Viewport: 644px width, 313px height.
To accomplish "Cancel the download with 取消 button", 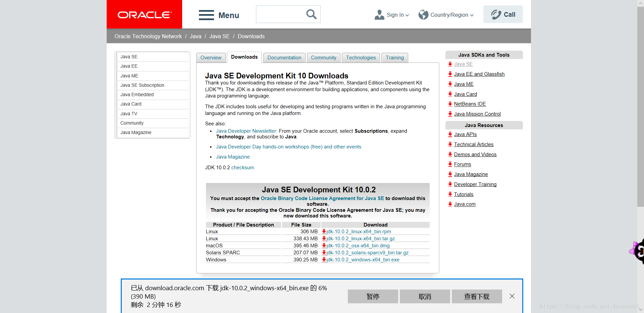I will (x=425, y=297).
